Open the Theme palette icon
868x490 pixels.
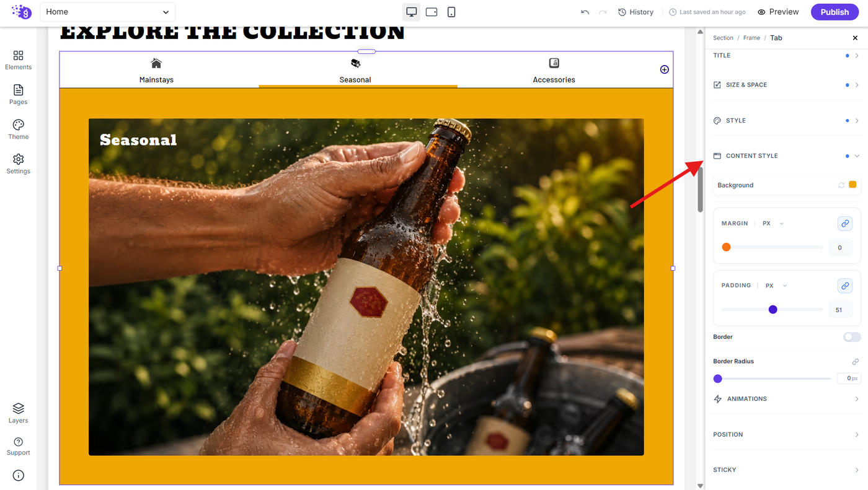[x=18, y=129]
